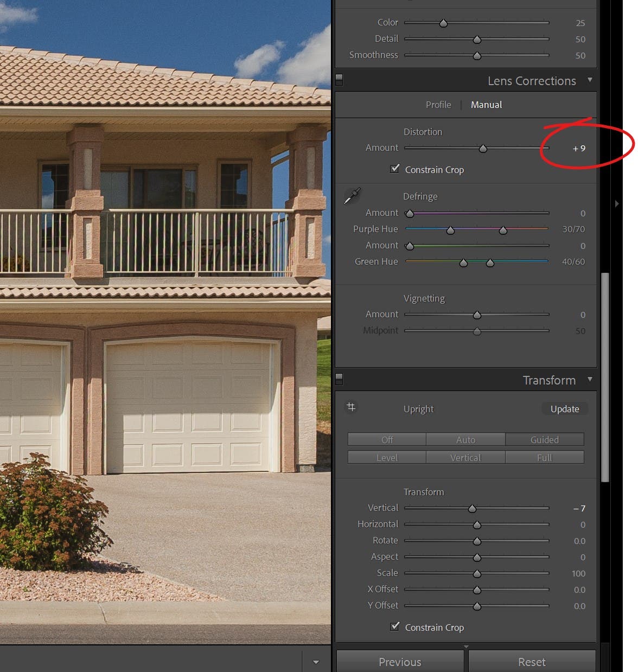Click the Previous button
638x672 pixels.
pyautogui.click(x=400, y=662)
